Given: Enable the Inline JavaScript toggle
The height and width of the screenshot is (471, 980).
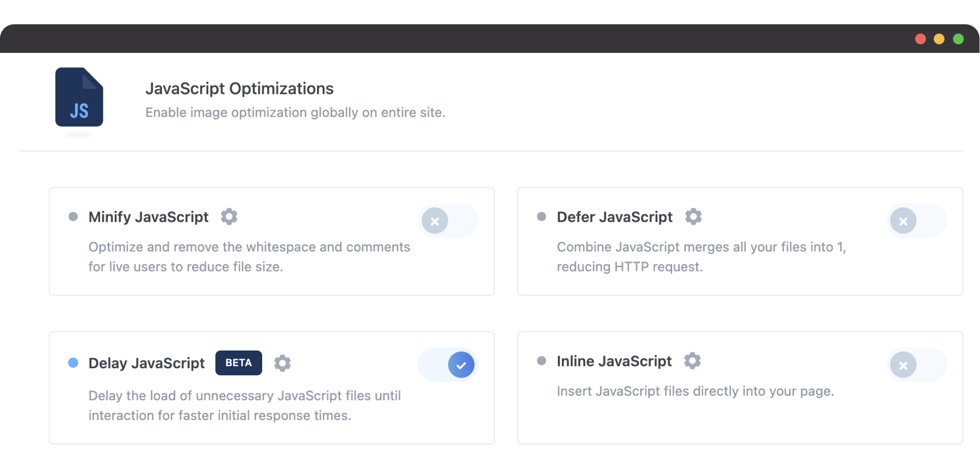Looking at the screenshot, I should (x=916, y=365).
